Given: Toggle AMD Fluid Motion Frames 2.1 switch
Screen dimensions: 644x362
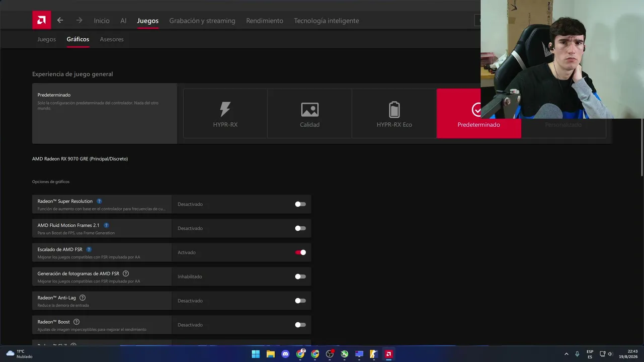Looking at the screenshot, I should click(x=300, y=228).
